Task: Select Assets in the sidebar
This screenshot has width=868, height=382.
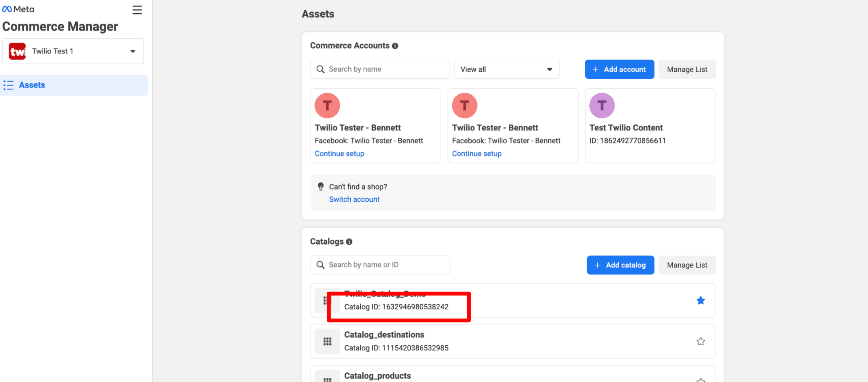Action: pos(32,85)
